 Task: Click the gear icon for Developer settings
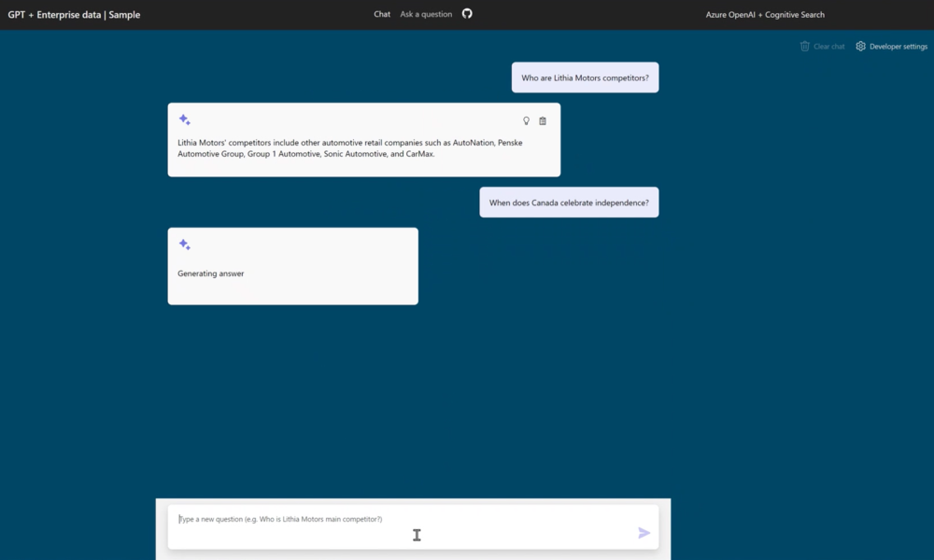[x=861, y=46]
